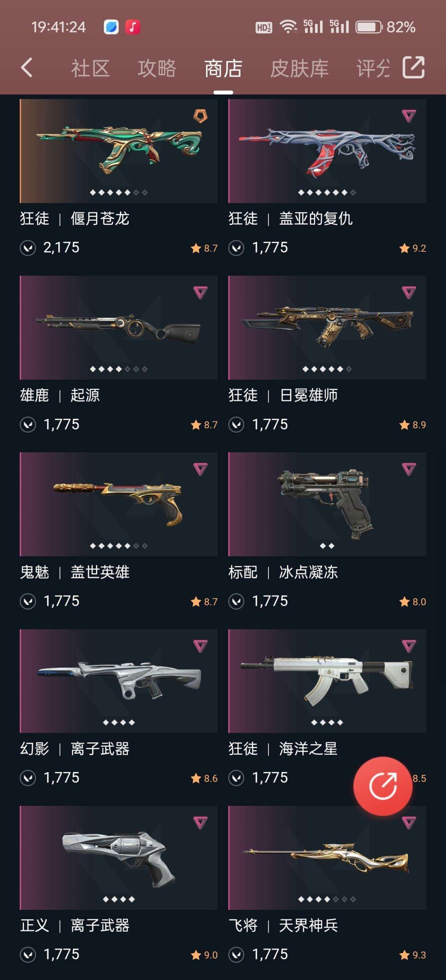Tap VP currency icon beside 2,175 price
Screen dimensions: 446x980
coord(28,248)
